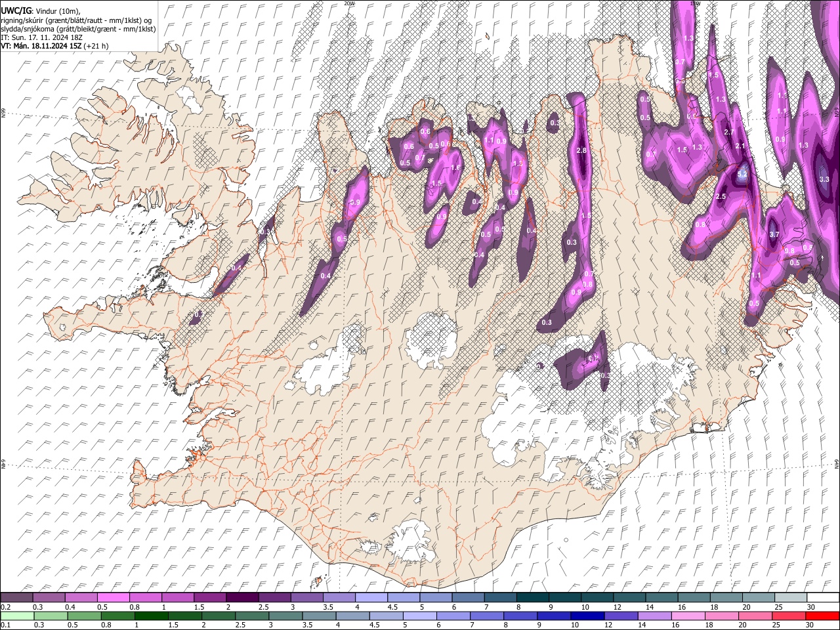Click the dark teal swatch labeled 8 in upper legend row
The height and width of the screenshot is (630, 840).
tap(533, 598)
